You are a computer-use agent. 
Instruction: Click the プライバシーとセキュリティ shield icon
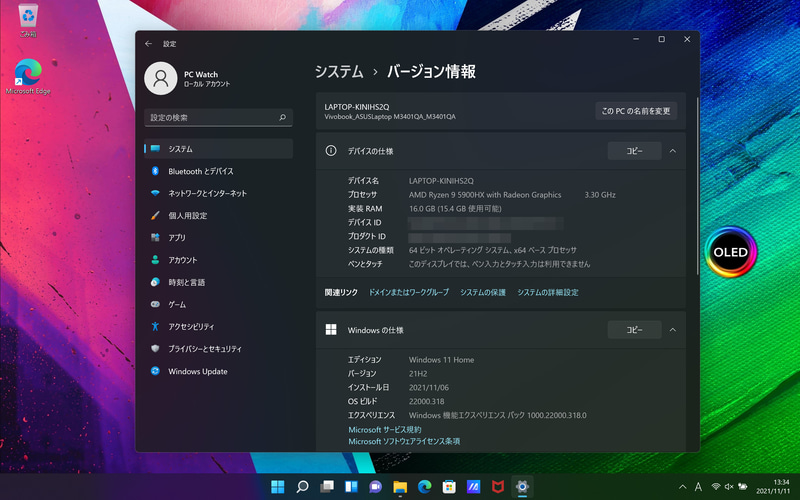(155, 348)
